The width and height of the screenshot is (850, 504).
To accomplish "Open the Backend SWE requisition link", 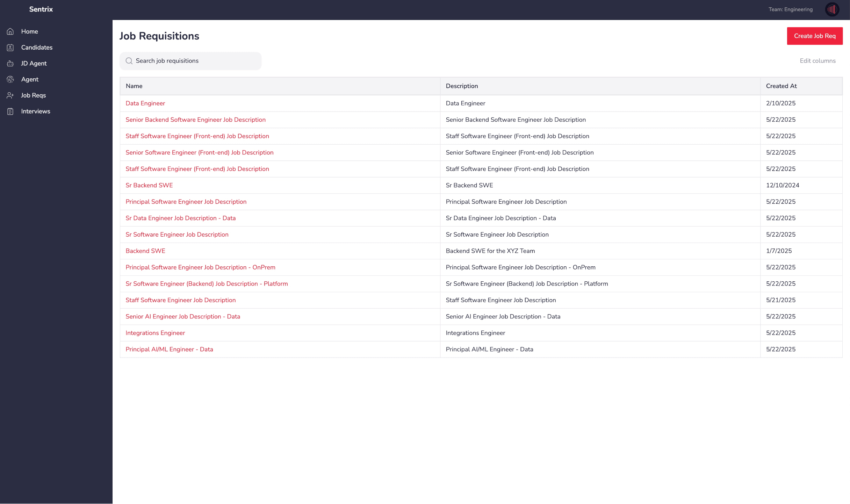I will click(145, 251).
